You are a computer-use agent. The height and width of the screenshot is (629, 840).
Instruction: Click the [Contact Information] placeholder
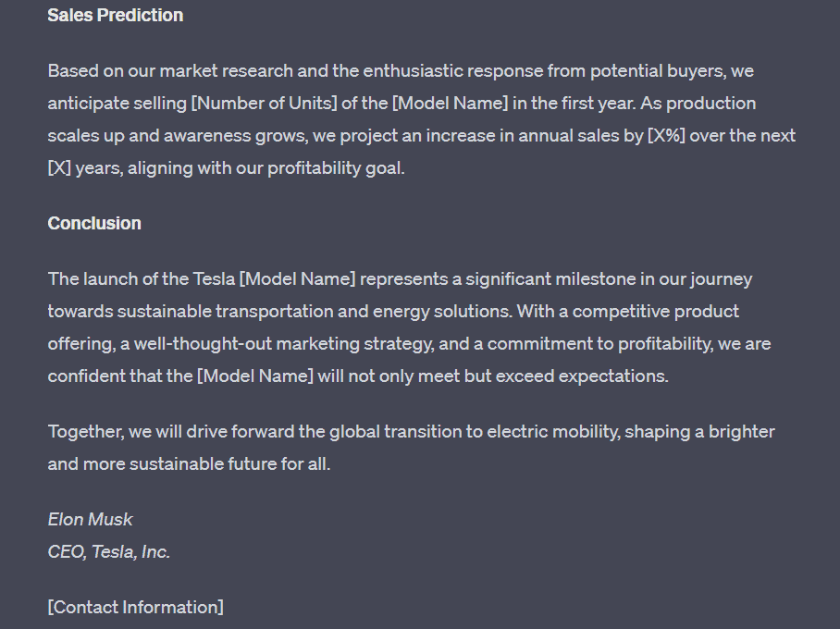coord(135,608)
